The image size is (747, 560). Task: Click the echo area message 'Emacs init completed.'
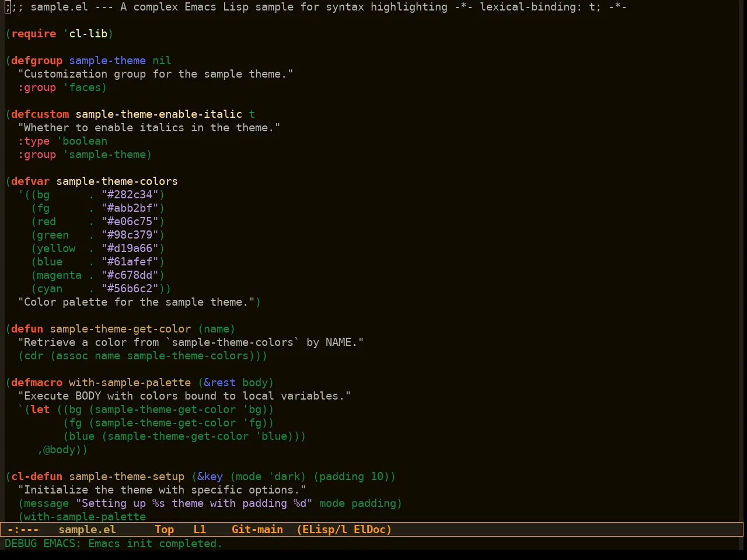tap(155, 544)
